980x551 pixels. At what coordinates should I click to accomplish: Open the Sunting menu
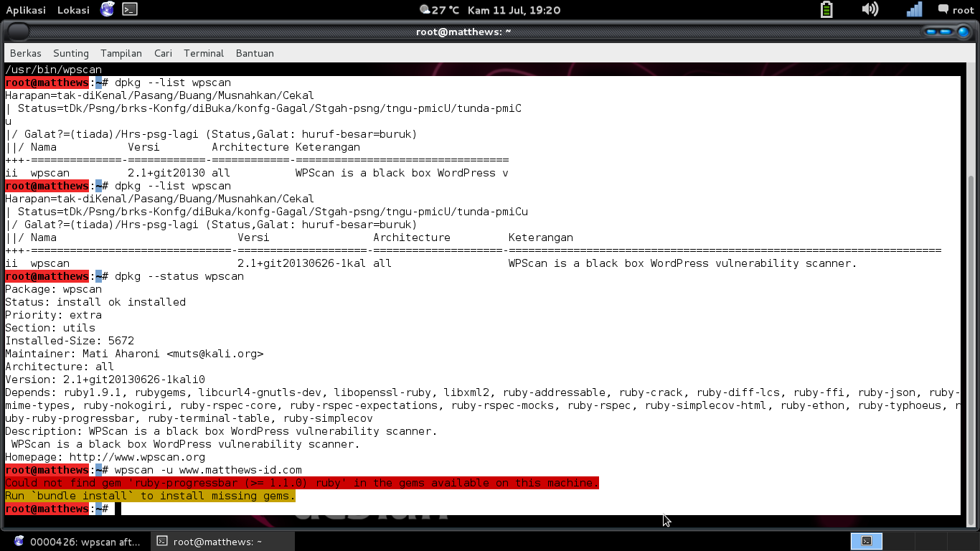(x=71, y=53)
